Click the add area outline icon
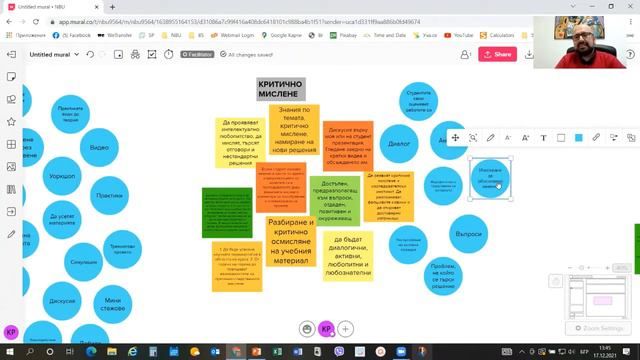The height and width of the screenshot is (360, 640). (118, 54)
